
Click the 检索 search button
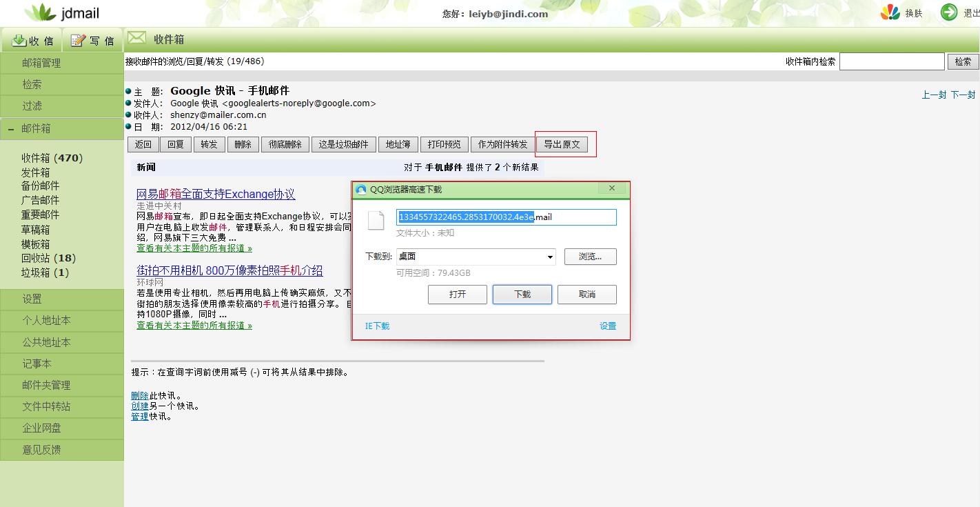coord(963,61)
